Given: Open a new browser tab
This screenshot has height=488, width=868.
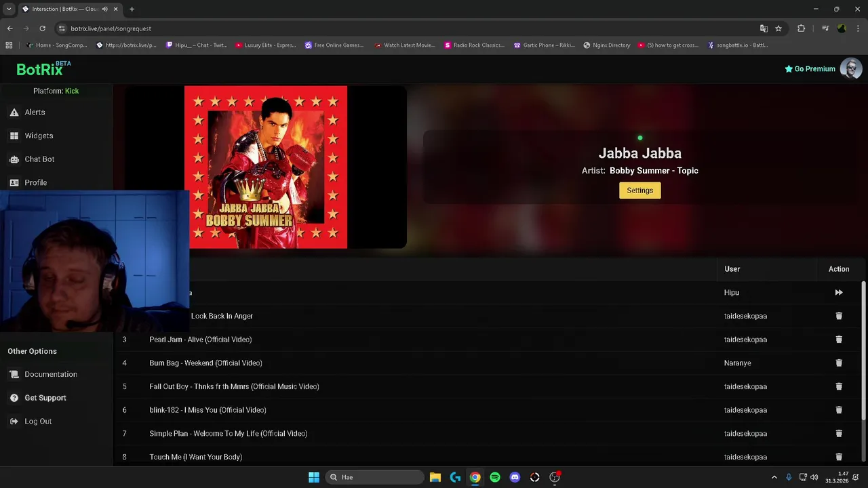Looking at the screenshot, I should [132, 9].
